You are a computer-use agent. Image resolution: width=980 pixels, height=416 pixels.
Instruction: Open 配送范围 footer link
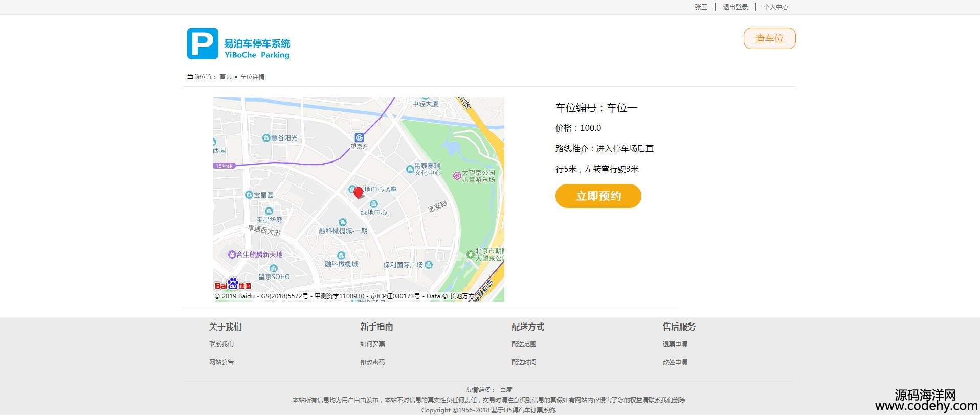[524, 344]
